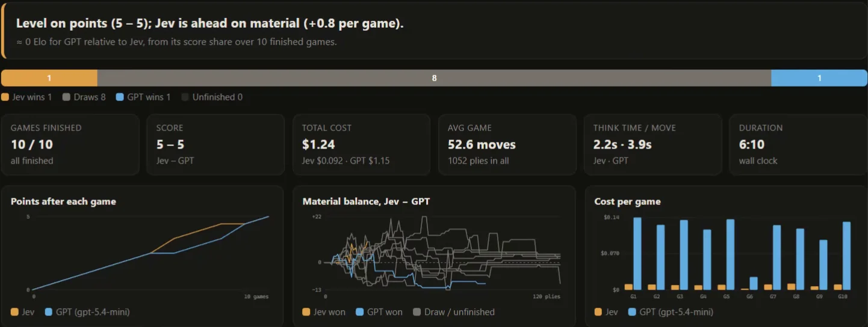Click the '$0.070' axis label

pyautogui.click(x=610, y=253)
